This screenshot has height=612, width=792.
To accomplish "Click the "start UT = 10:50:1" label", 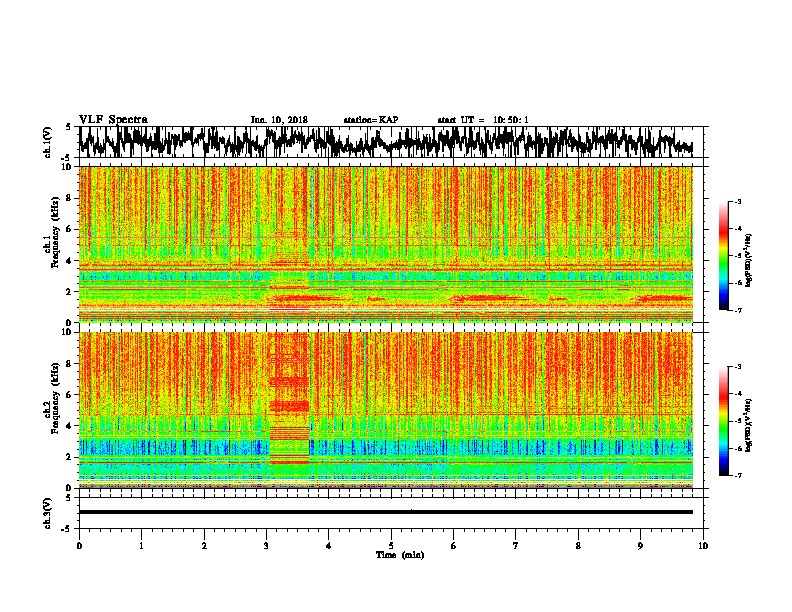I will (x=483, y=120).
